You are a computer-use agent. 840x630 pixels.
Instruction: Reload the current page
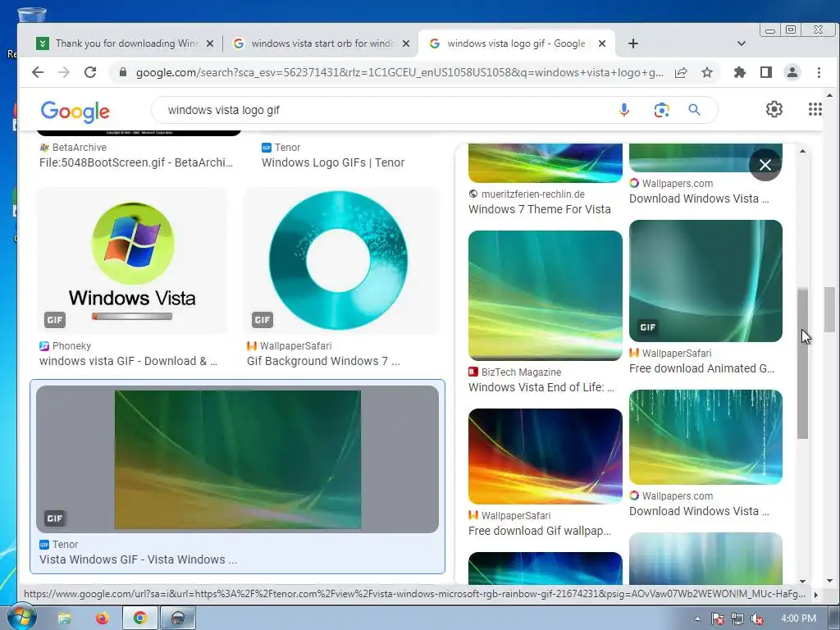click(90, 72)
